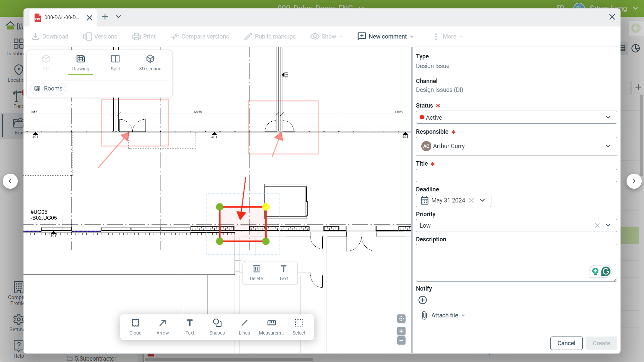Screen dimensions: 644x362
Task: Expand the tab list chevron
Action: tap(118, 17)
